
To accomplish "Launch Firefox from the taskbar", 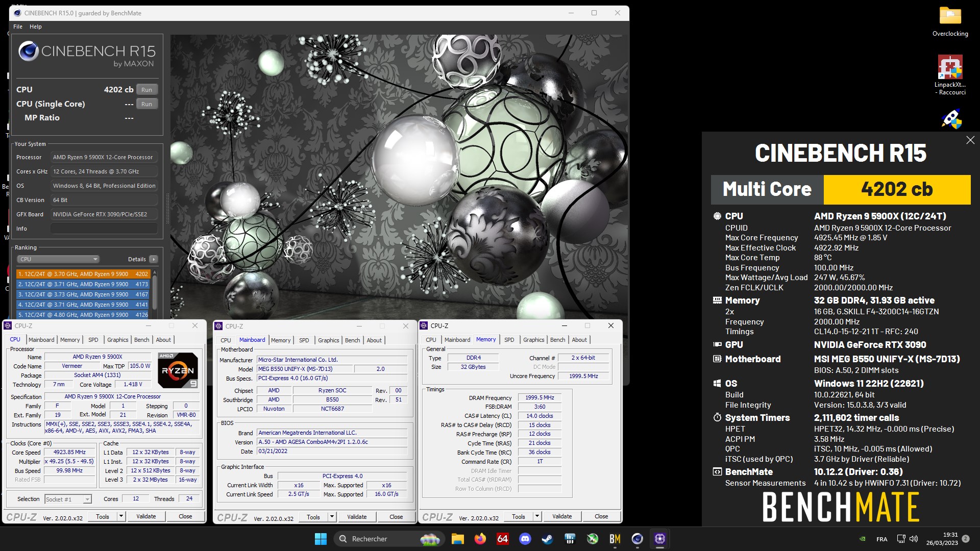I will (x=480, y=539).
